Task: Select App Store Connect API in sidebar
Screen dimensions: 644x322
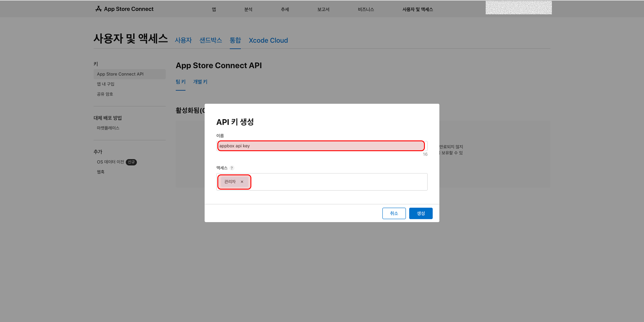Action: pos(129,74)
